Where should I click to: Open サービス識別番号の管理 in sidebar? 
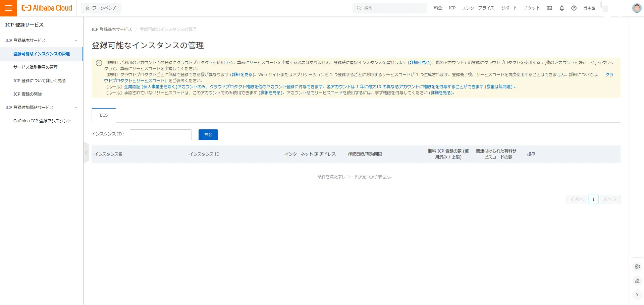pos(36,67)
